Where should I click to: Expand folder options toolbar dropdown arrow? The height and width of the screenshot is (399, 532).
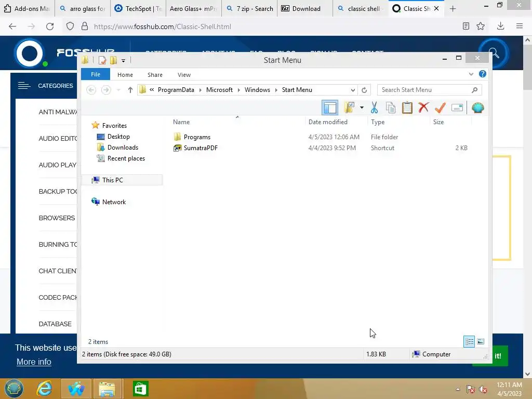pyautogui.click(x=362, y=108)
